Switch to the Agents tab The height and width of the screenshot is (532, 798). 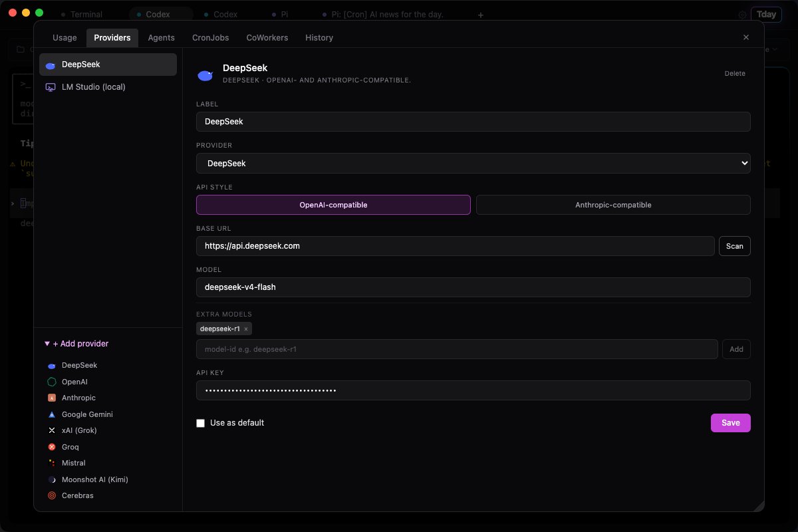pos(161,38)
